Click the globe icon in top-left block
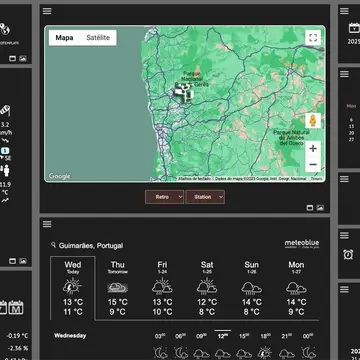The image size is (360, 360). pyautogui.click(x=5, y=29)
